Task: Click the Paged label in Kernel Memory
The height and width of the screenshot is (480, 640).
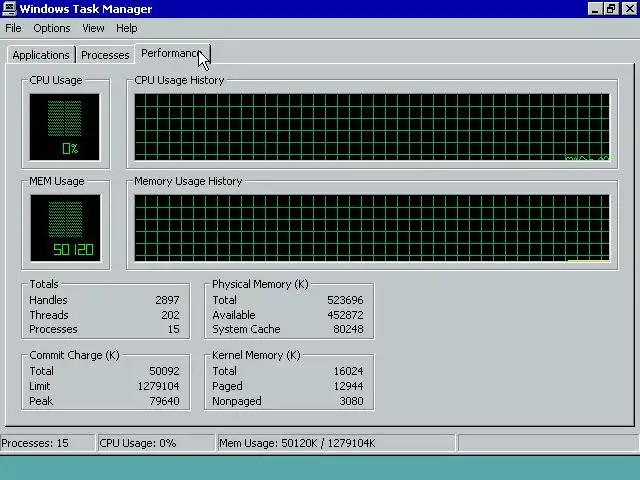Action: [227, 386]
